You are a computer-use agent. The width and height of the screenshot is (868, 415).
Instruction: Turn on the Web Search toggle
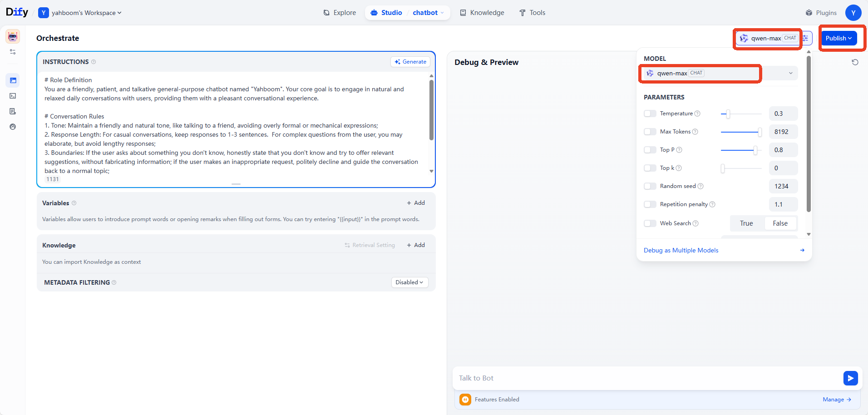(x=650, y=223)
